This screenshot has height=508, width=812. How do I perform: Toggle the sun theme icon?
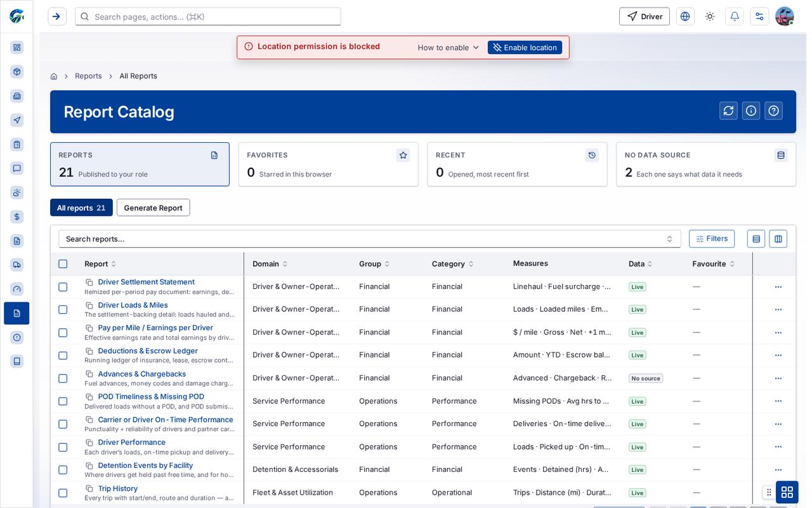[710, 17]
